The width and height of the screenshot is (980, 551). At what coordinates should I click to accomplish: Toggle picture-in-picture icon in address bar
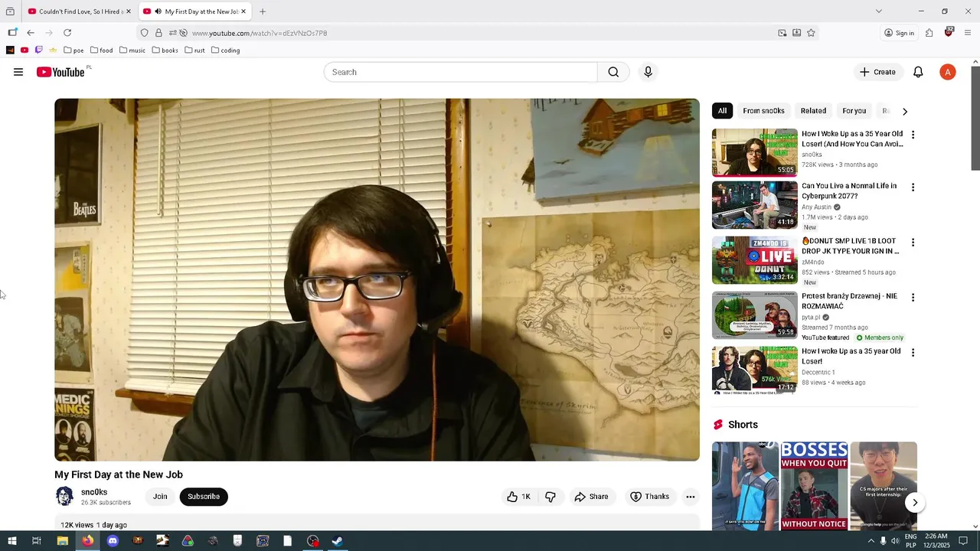[x=782, y=33]
